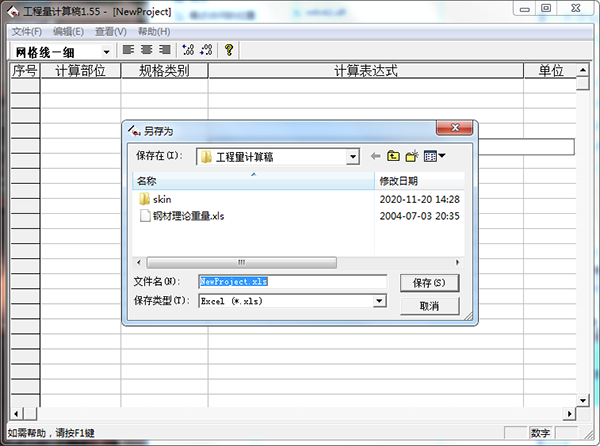
Task: Click the 2004-07-03 20:35 date entry
Action: coord(419,216)
